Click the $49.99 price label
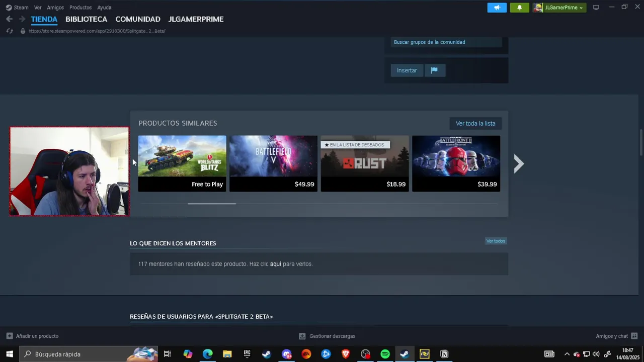 [304, 185]
